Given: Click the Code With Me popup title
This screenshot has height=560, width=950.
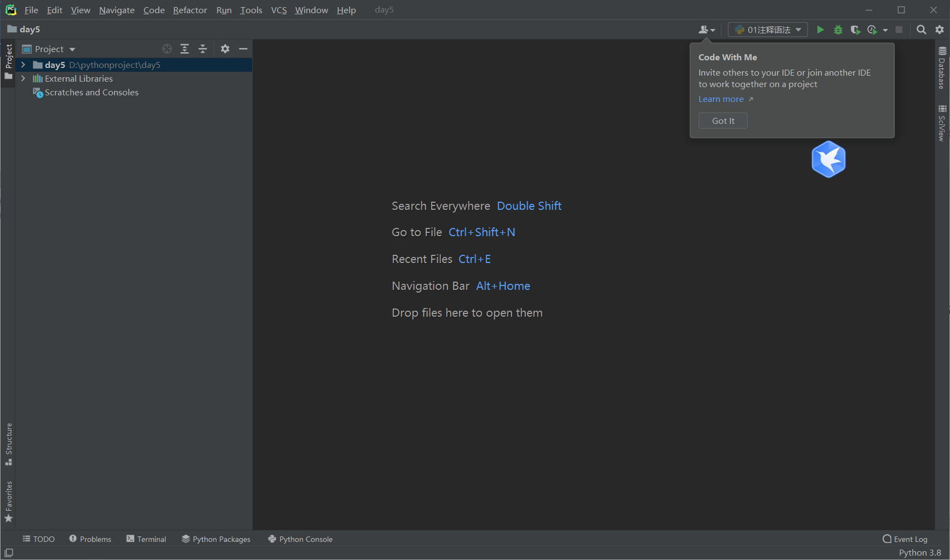Looking at the screenshot, I should [x=728, y=58].
